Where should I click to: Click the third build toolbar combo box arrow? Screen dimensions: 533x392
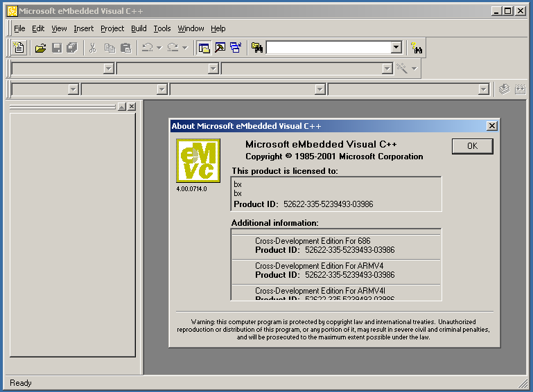pos(320,89)
